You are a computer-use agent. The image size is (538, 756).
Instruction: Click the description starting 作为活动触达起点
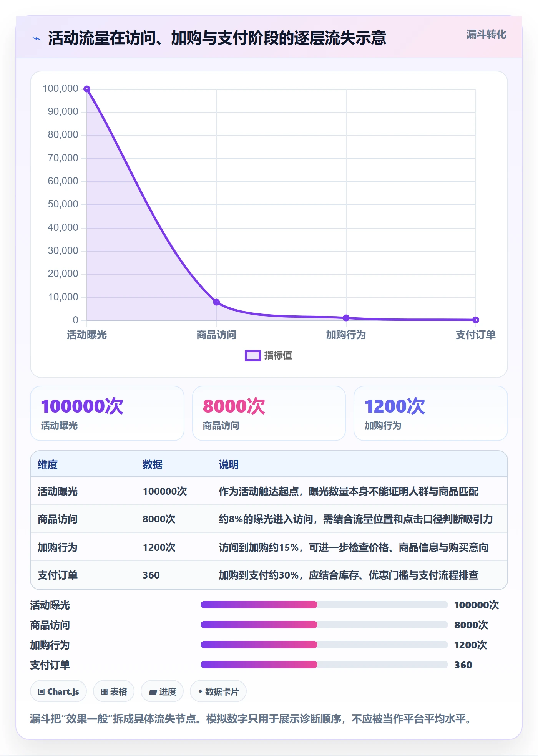point(349,492)
